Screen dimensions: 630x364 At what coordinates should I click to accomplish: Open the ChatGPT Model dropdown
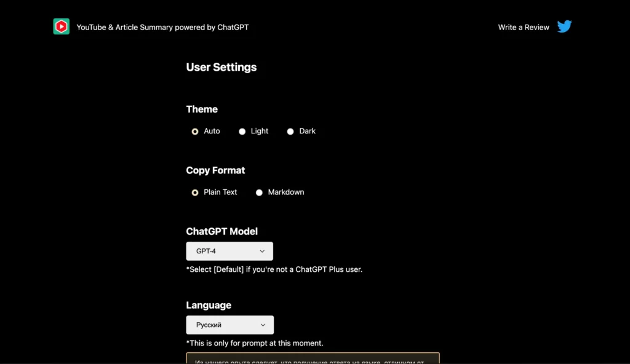tap(229, 251)
